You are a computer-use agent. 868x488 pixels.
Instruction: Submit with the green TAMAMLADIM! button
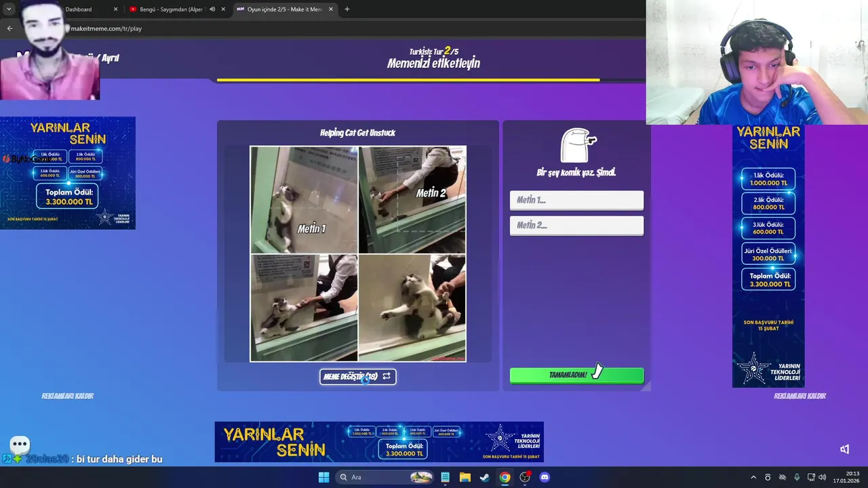tap(576, 375)
